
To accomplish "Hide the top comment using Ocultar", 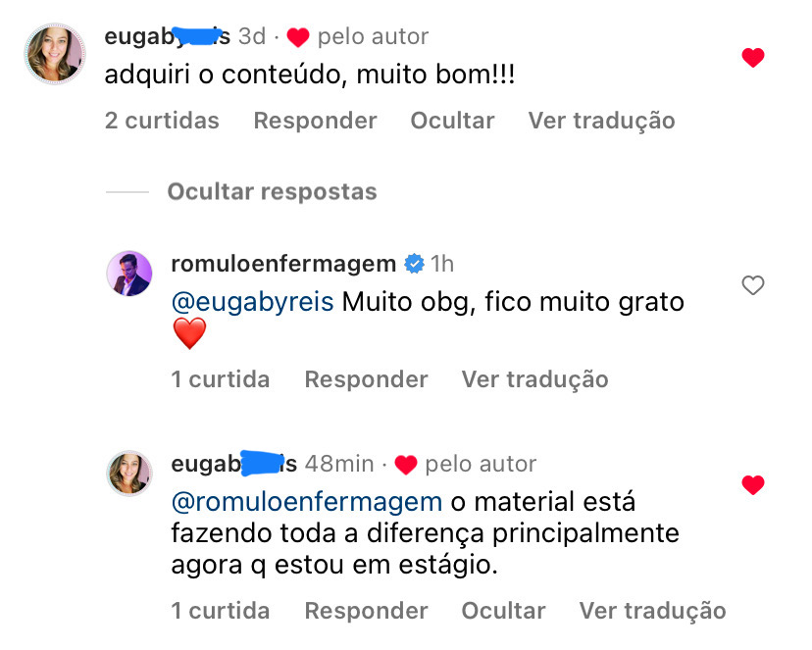I will [x=452, y=121].
